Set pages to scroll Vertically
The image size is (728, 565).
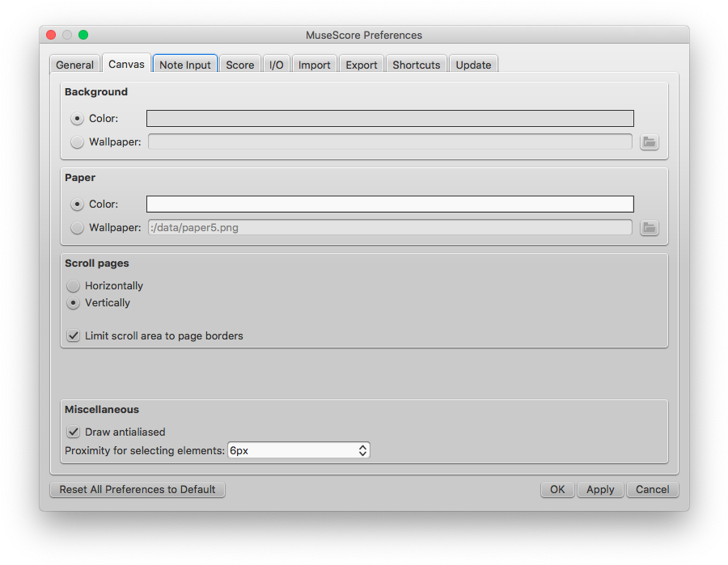(x=73, y=303)
